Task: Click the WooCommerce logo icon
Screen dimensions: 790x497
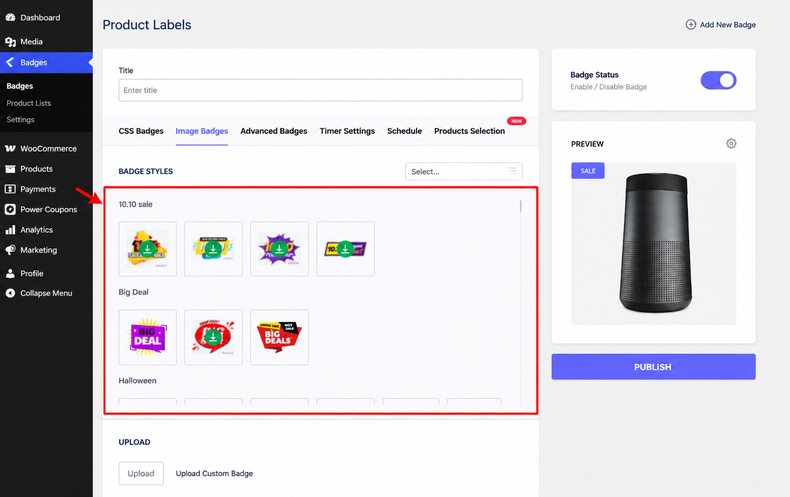Action: [x=10, y=149]
